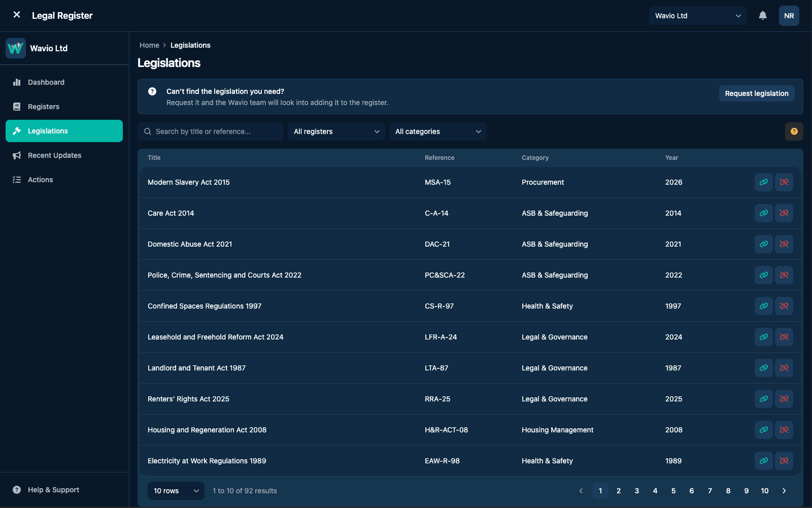The width and height of the screenshot is (812, 508).
Task: Click the search by title or reference field
Action: tap(211, 131)
